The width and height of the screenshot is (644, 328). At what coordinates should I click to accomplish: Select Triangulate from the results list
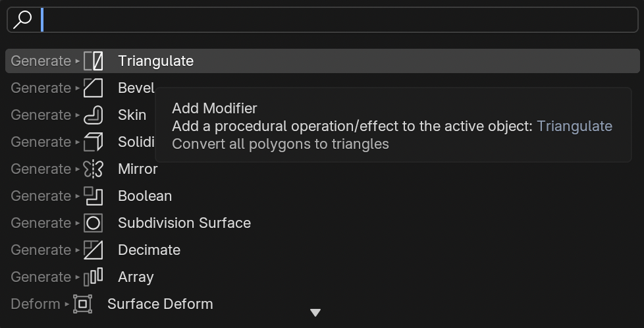(x=155, y=61)
